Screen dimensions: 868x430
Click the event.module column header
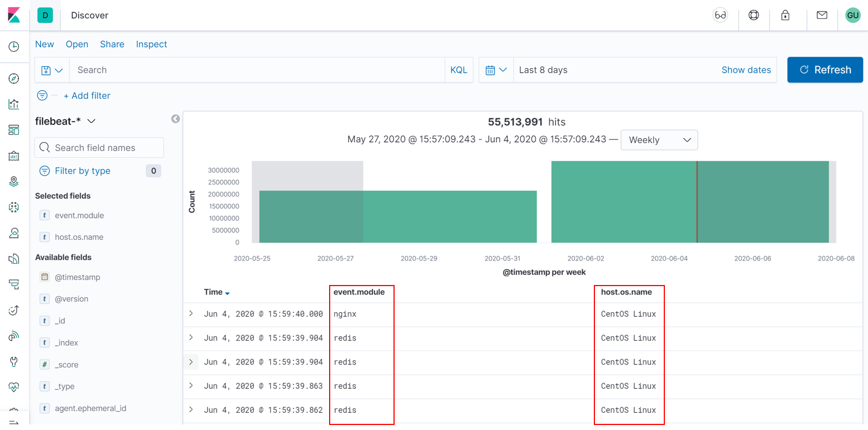[x=359, y=292]
